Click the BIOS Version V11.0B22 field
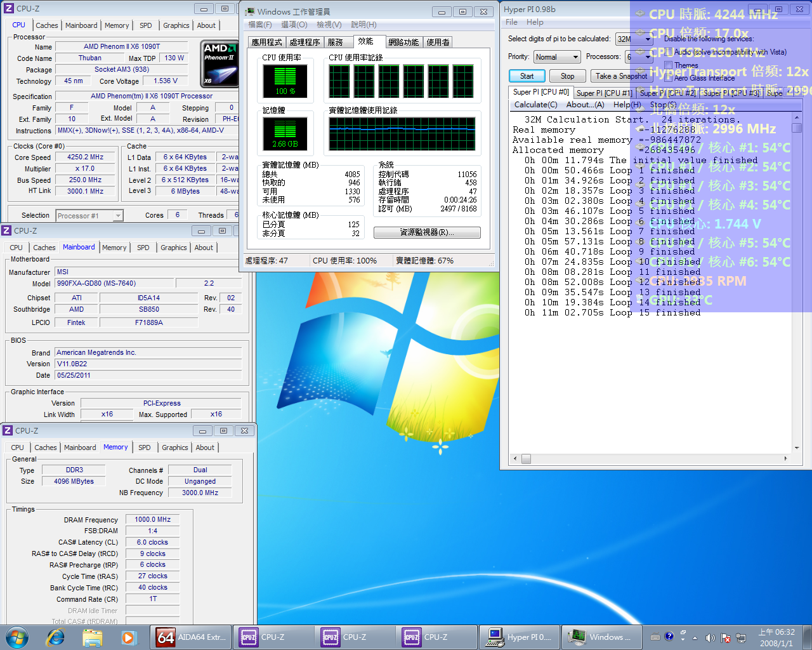Screen dimensions: 812x650 point(148,364)
